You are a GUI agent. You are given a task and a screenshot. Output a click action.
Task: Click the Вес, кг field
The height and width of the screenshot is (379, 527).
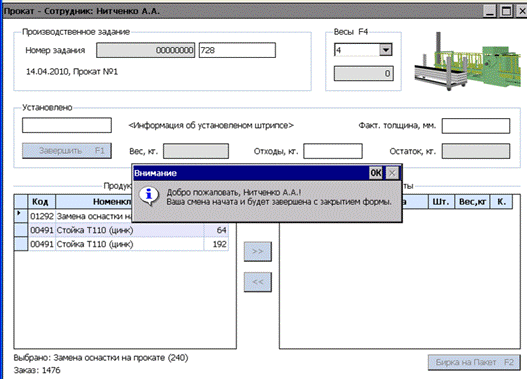coord(196,151)
